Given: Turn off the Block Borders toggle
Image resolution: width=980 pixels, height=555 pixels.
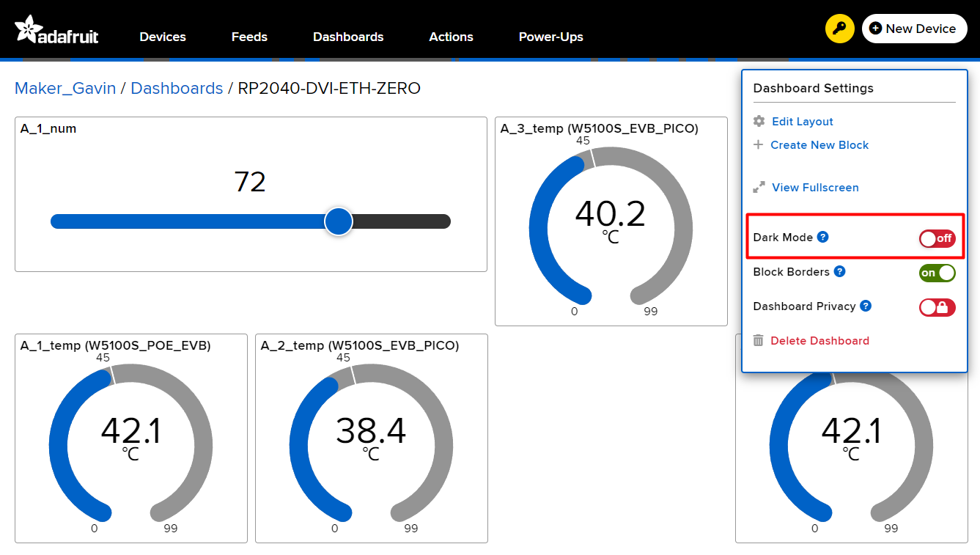Looking at the screenshot, I should tap(937, 273).
